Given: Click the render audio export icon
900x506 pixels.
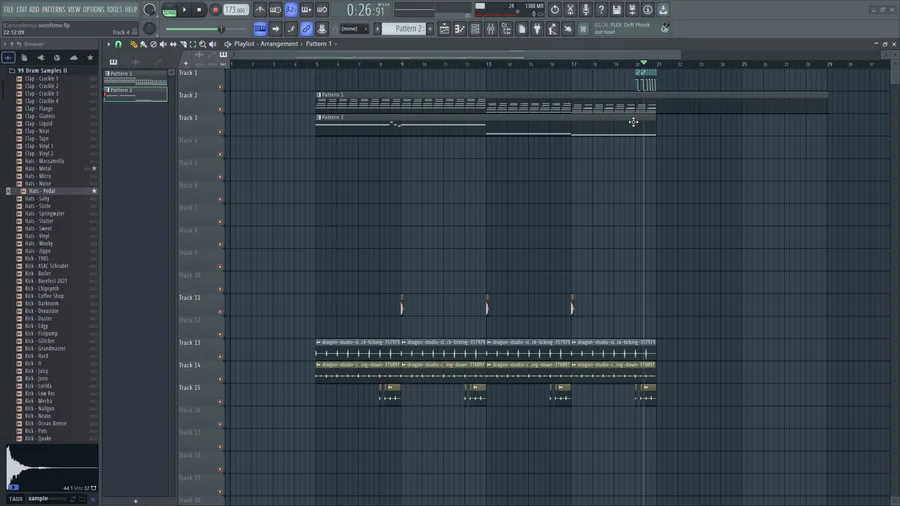Looking at the screenshot, I should point(632,10).
